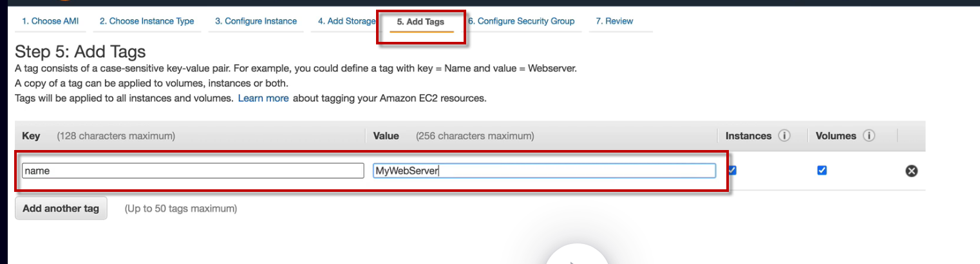Screen dimensions: 980x264
Task: Open the Learn more tagging link
Action: pyautogui.click(x=263, y=99)
